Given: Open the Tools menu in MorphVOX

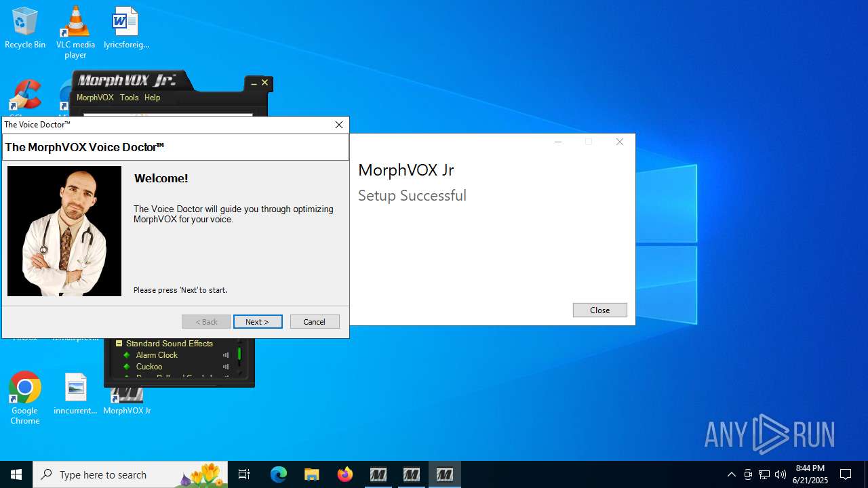Looking at the screenshot, I should pos(129,98).
